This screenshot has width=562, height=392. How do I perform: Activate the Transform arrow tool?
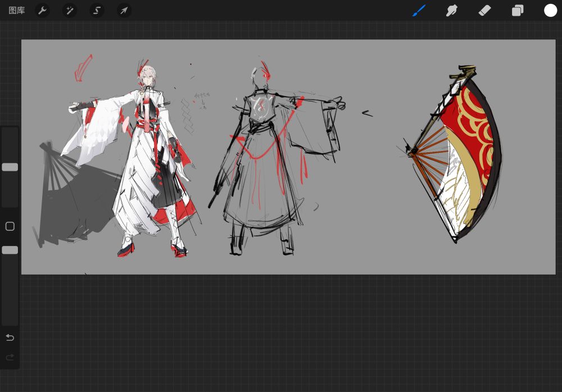click(124, 11)
